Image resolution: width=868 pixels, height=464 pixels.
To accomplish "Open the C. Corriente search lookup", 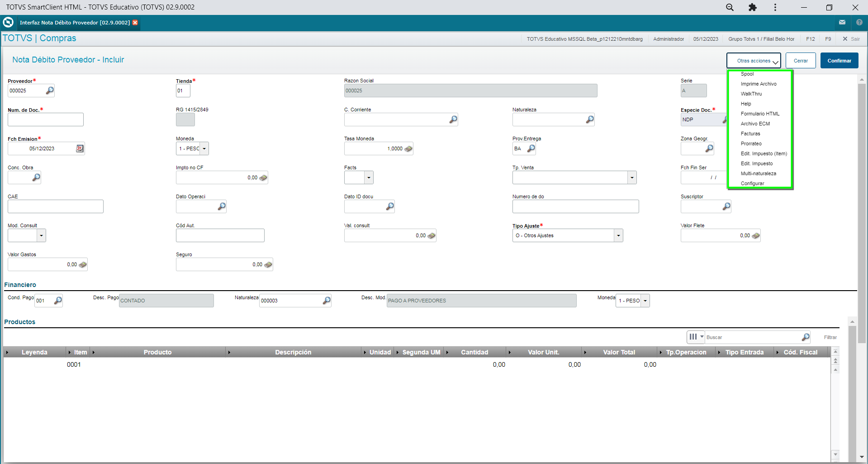I will tap(453, 120).
